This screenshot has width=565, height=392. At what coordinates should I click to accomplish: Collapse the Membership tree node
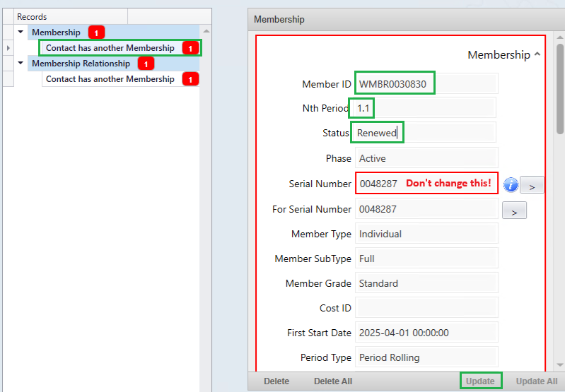click(21, 32)
